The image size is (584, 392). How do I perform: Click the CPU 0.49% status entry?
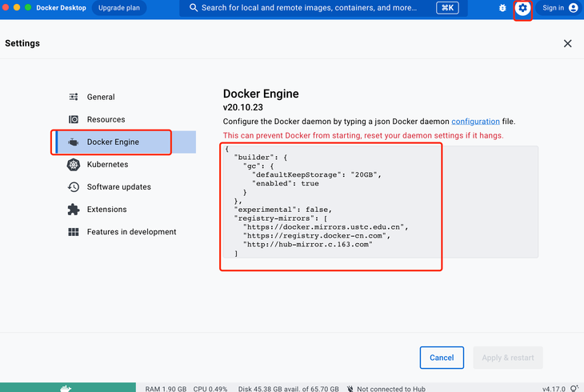click(210, 389)
